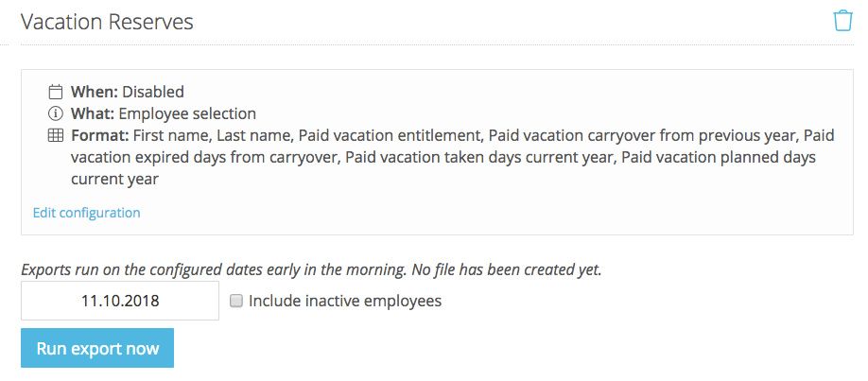Check Include inactive employees checkbox
This screenshot has width=868, height=381.
tap(236, 301)
